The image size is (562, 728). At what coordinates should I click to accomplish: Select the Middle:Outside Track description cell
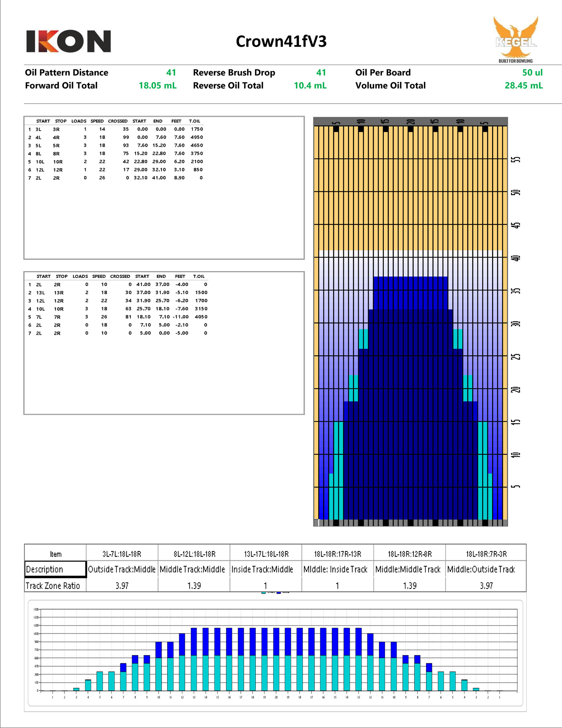click(x=481, y=569)
